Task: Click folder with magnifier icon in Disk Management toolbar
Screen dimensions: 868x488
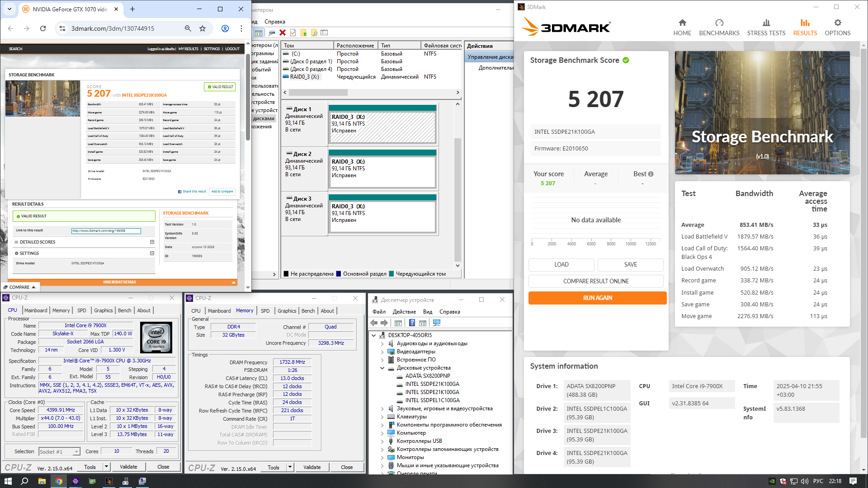Action: tap(314, 33)
